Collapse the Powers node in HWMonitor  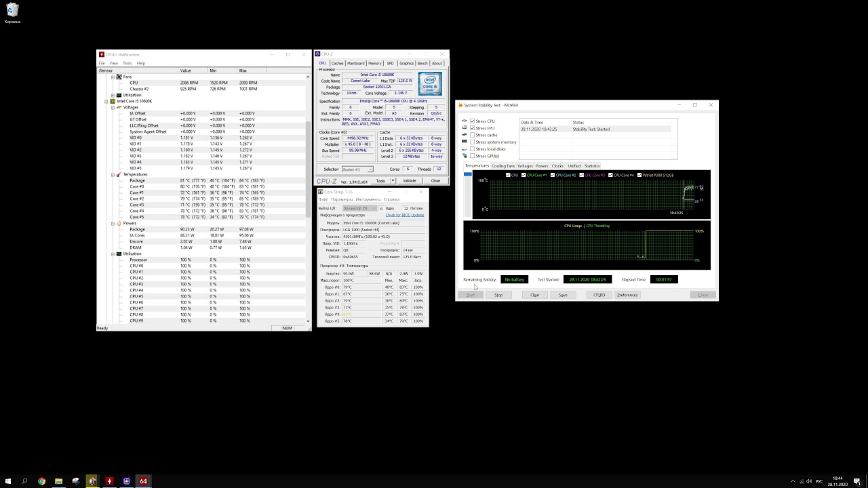coord(113,223)
